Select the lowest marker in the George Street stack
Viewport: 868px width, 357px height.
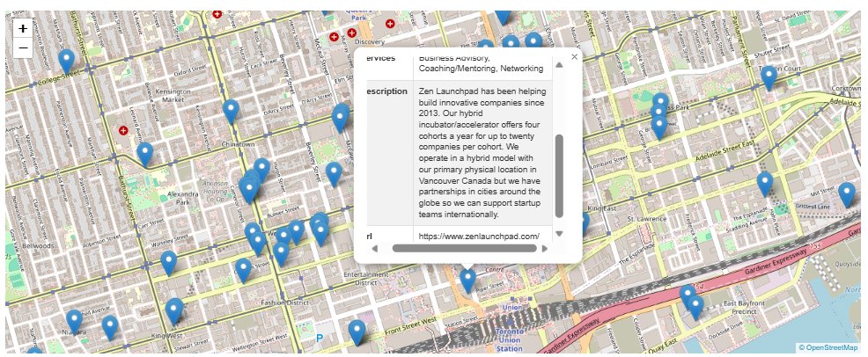click(x=660, y=127)
